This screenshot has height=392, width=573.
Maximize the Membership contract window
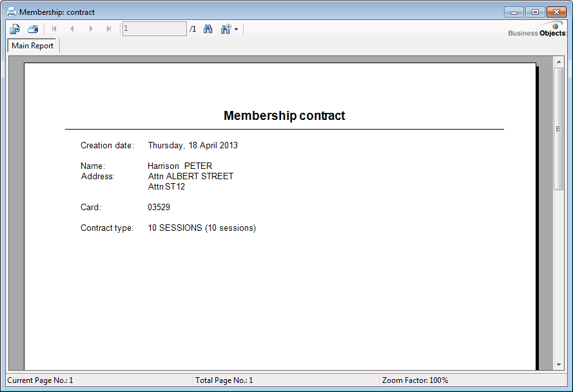(534, 12)
